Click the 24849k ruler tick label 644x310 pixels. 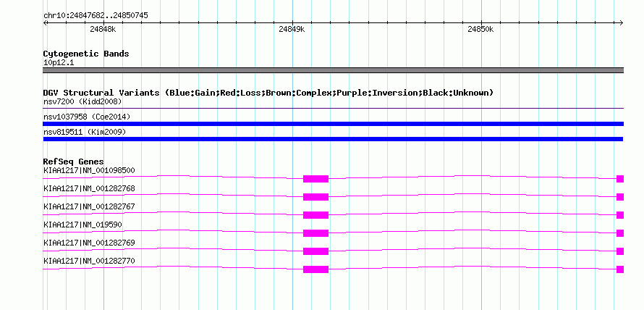(292, 29)
